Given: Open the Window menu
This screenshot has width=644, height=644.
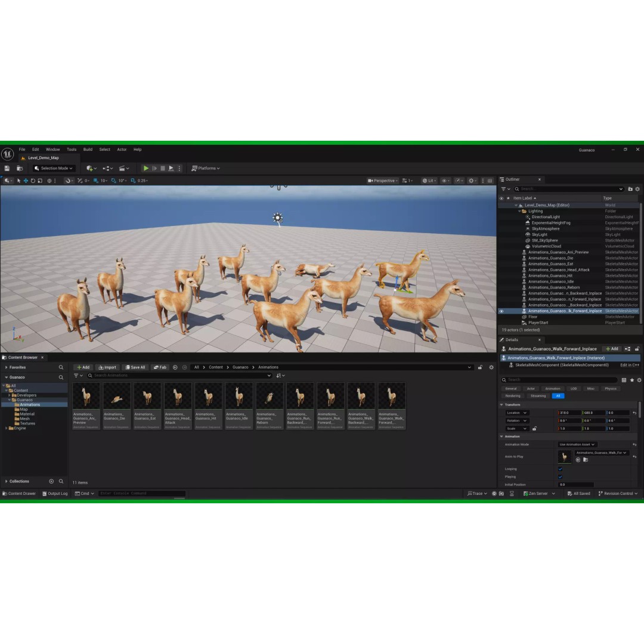Looking at the screenshot, I should point(52,150).
